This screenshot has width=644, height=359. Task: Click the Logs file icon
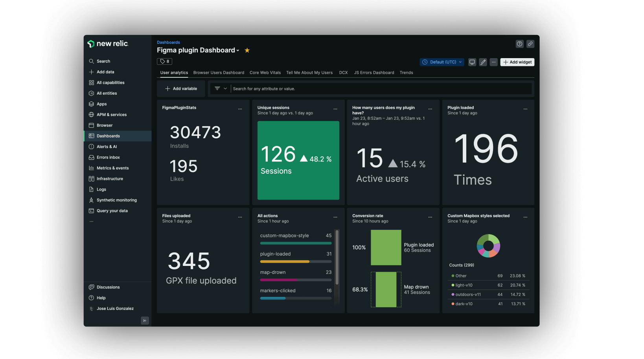coord(91,189)
